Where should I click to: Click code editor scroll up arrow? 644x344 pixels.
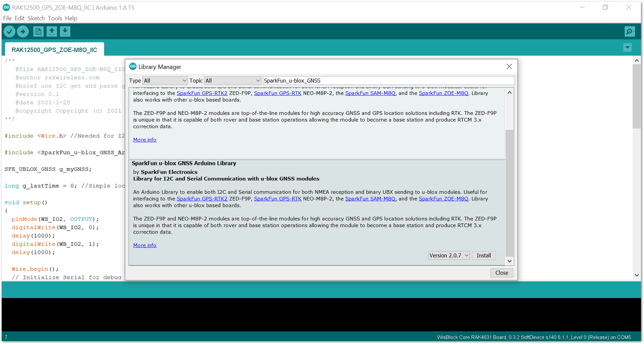point(637,60)
